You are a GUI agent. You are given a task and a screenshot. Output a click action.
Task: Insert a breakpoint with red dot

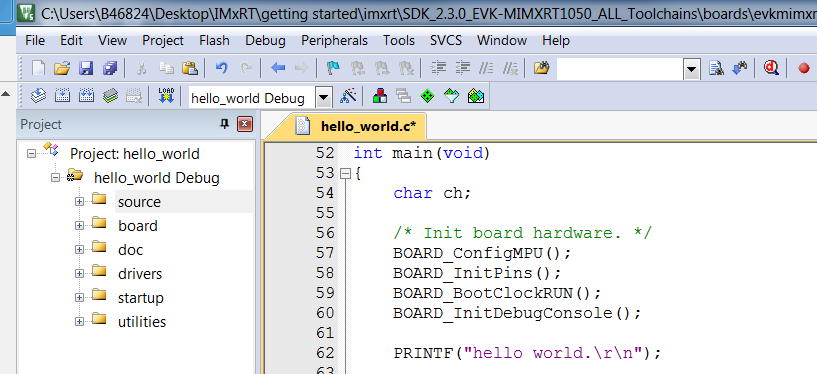coord(804,68)
